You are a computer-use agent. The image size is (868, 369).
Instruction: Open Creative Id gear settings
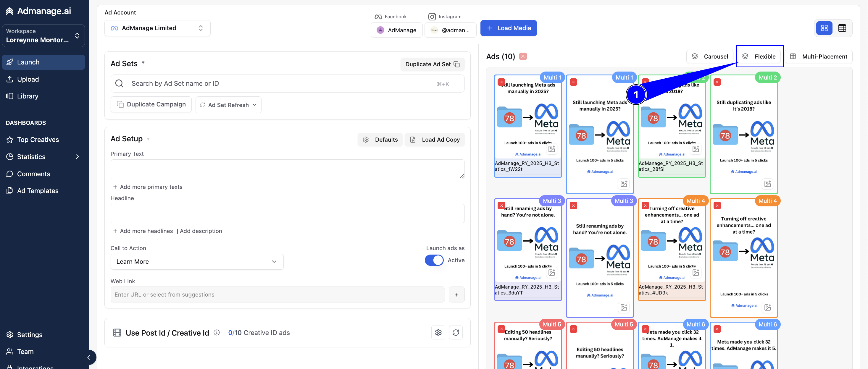coord(438,333)
